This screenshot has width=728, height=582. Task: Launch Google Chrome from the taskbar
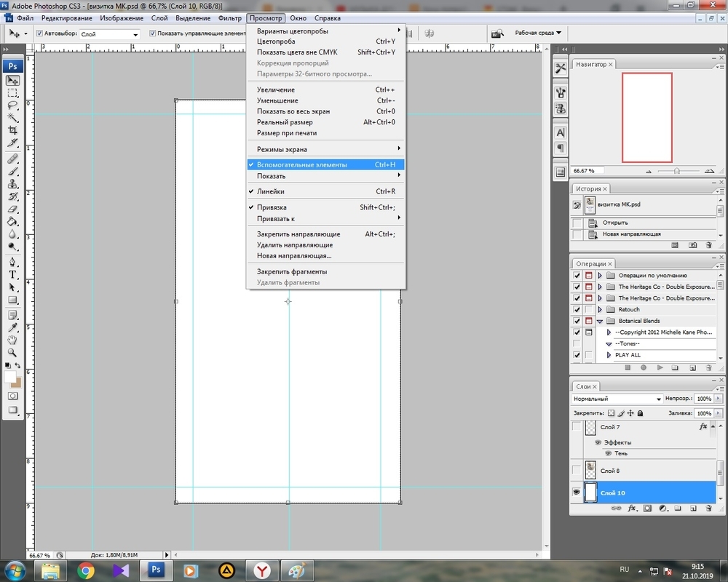click(x=86, y=570)
